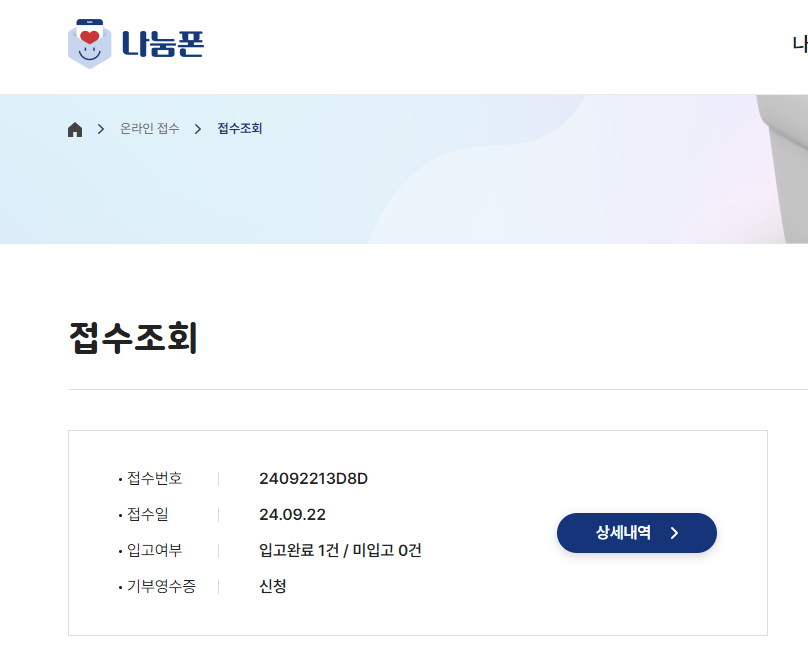Image resolution: width=808 pixels, height=664 pixels.
Task: Click the chevron before 접수조회 breadcrumb
Action: point(198,129)
